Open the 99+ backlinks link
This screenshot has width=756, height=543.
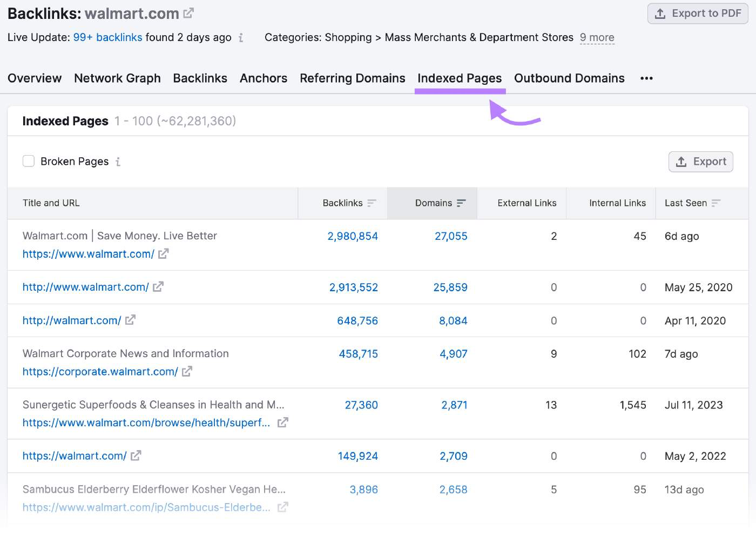107,37
